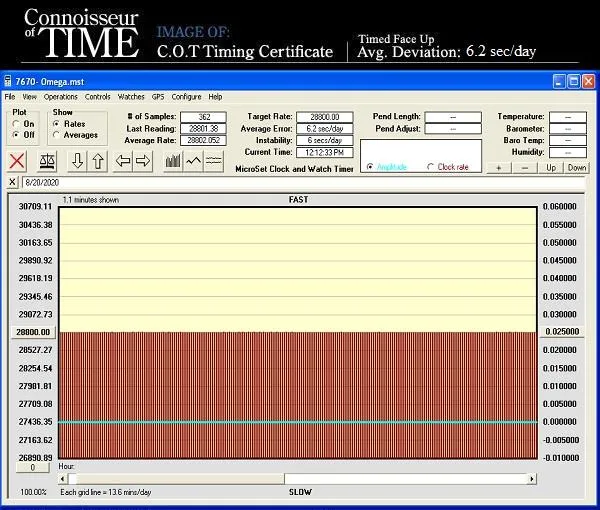This screenshot has height=510, width=600.
Task: Open the Watches menu
Action: coord(131,97)
